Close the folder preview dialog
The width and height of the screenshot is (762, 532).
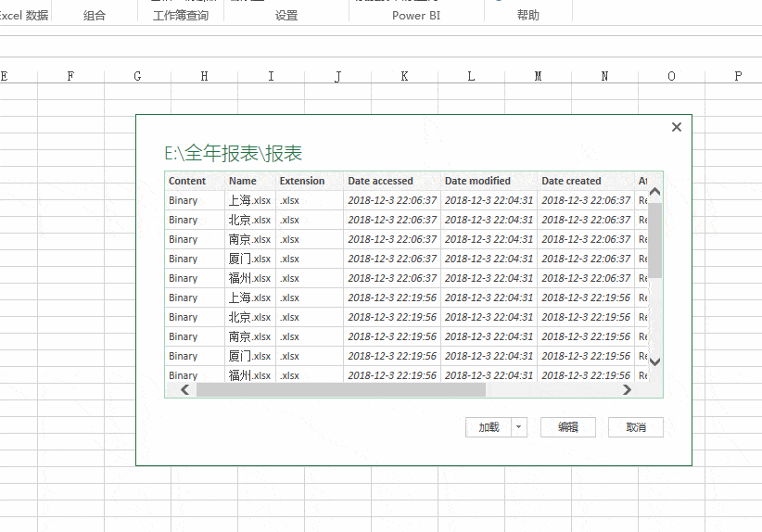tap(677, 127)
